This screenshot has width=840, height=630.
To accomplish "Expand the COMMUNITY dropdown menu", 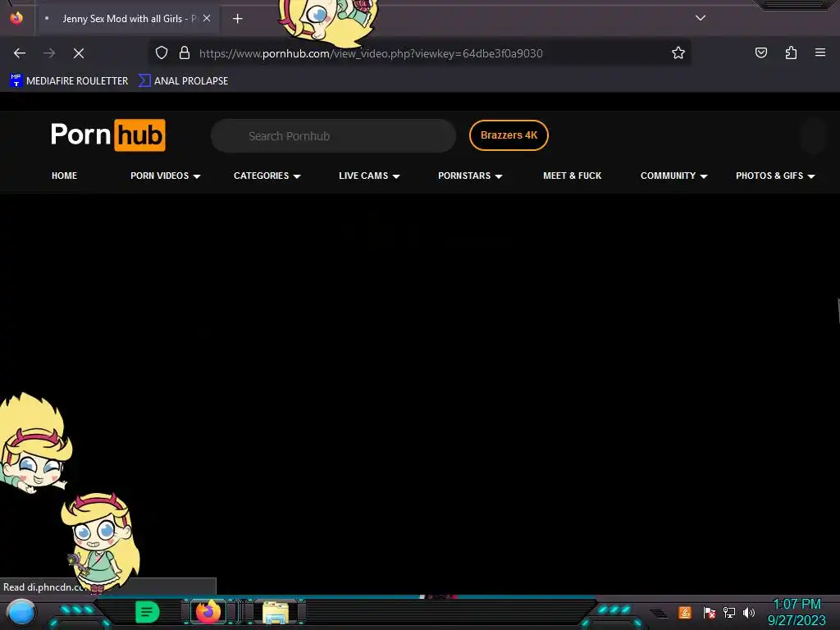I will pos(674,176).
